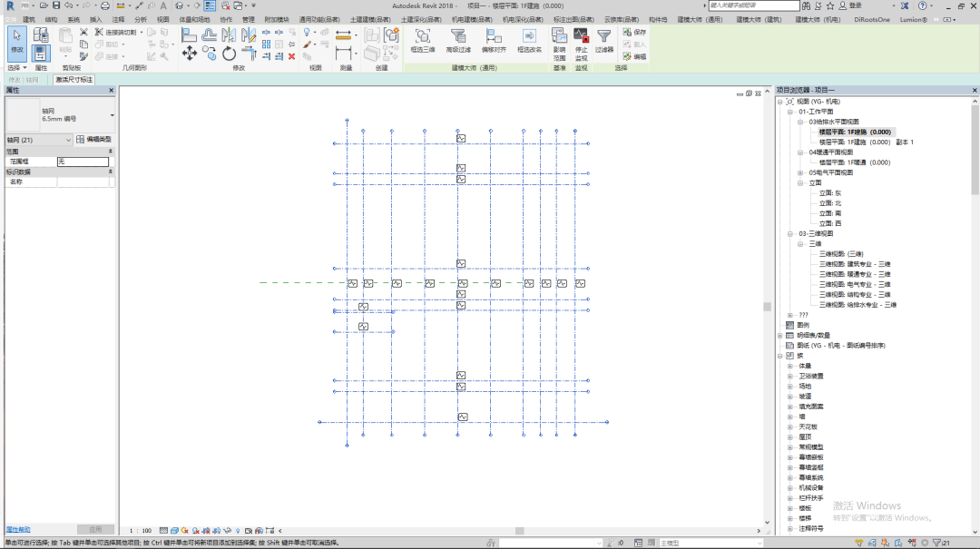Image resolution: width=980 pixels, height=549 pixels.
Task: Click the project browser vertical scrollbar thumb
Action: coord(975,148)
